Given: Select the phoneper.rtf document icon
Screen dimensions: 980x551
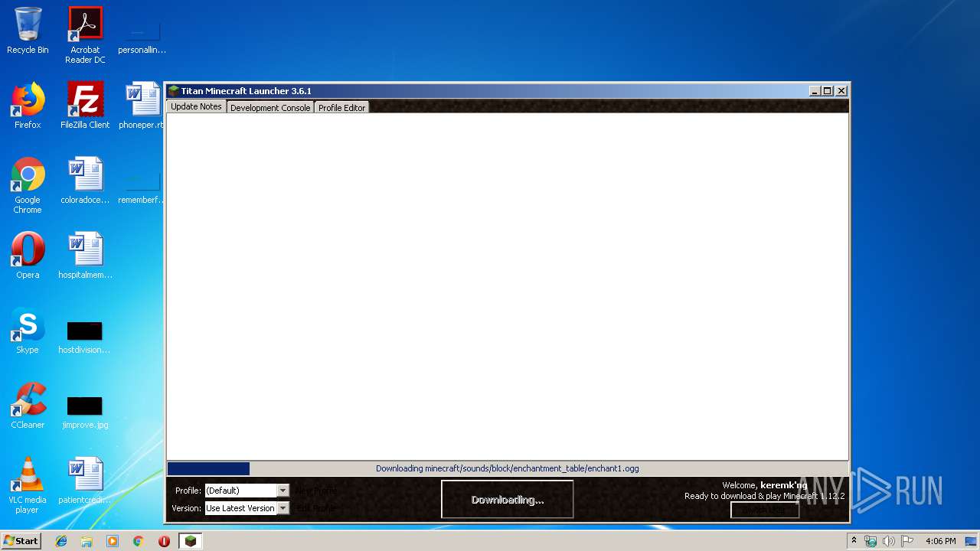Looking at the screenshot, I should pyautogui.click(x=142, y=106).
